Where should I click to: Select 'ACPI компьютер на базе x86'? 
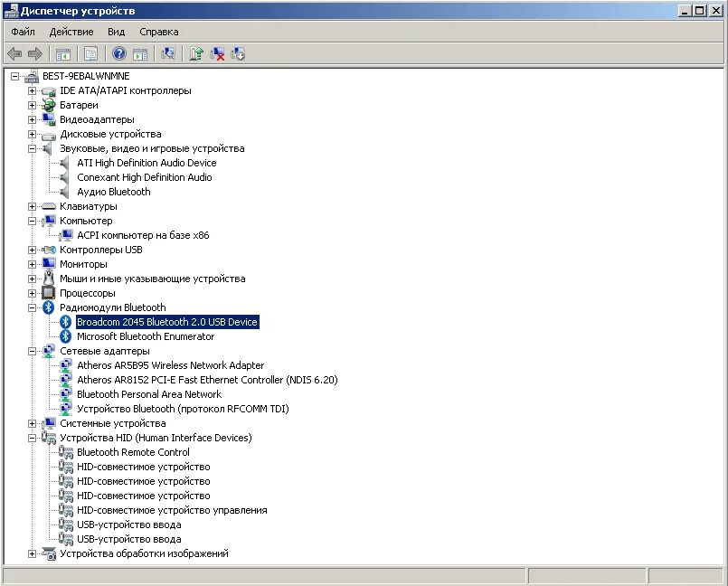pyautogui.click(x=143, y=235)
